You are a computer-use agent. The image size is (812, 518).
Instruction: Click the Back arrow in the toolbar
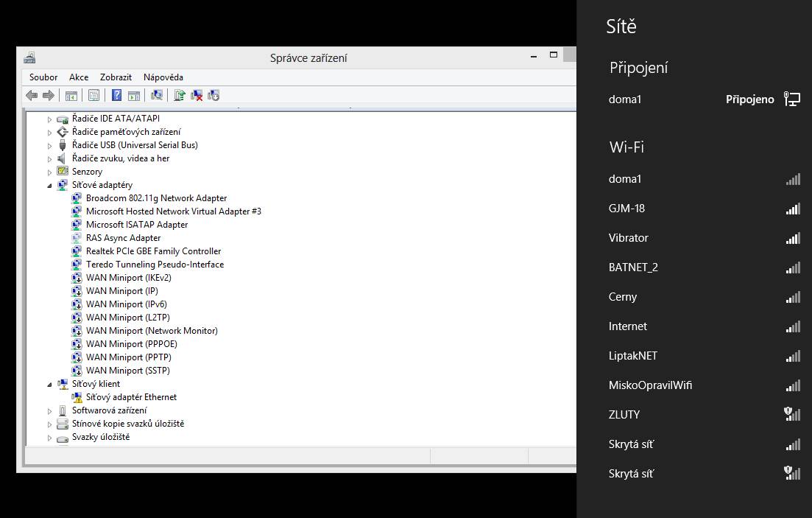pos(32,95)
